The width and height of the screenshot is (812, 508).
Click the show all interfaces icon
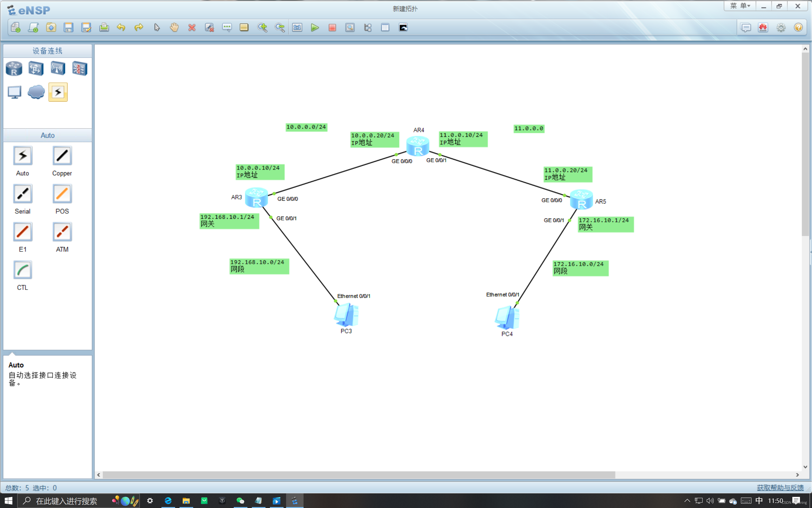tap(368, 28)
